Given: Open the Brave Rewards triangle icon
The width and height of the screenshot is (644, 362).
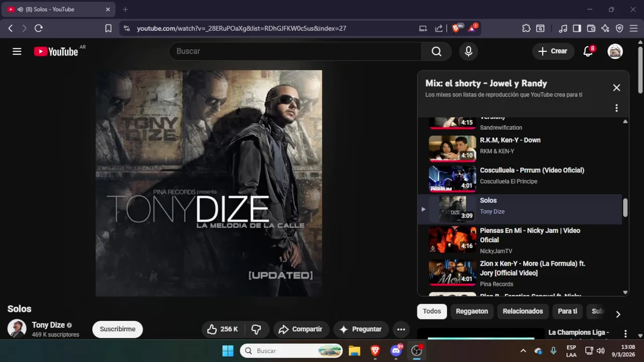Looking at the screenshot, I should pyautogui.click(x=473, y=29).
